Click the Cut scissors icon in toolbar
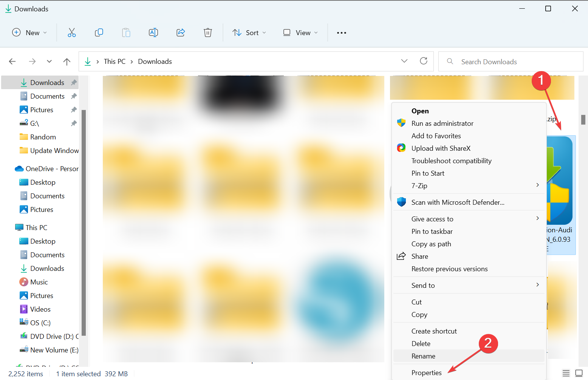The width and height of the screenshot is (588, 380). pos(72,32)
